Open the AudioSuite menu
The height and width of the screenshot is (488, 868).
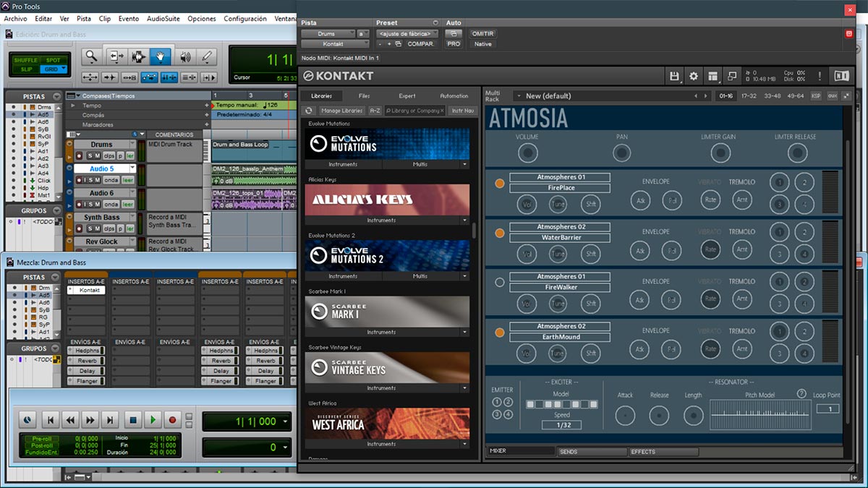pyautogui.click(x=163, y=18)
